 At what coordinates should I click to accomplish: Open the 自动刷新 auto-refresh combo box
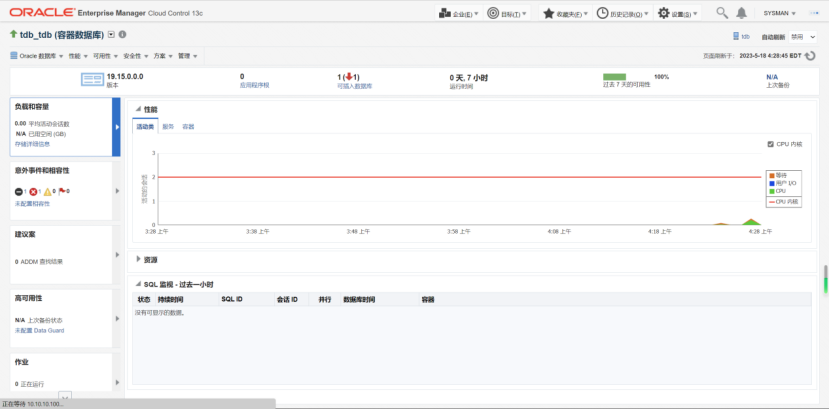click(x=803, y=37)
